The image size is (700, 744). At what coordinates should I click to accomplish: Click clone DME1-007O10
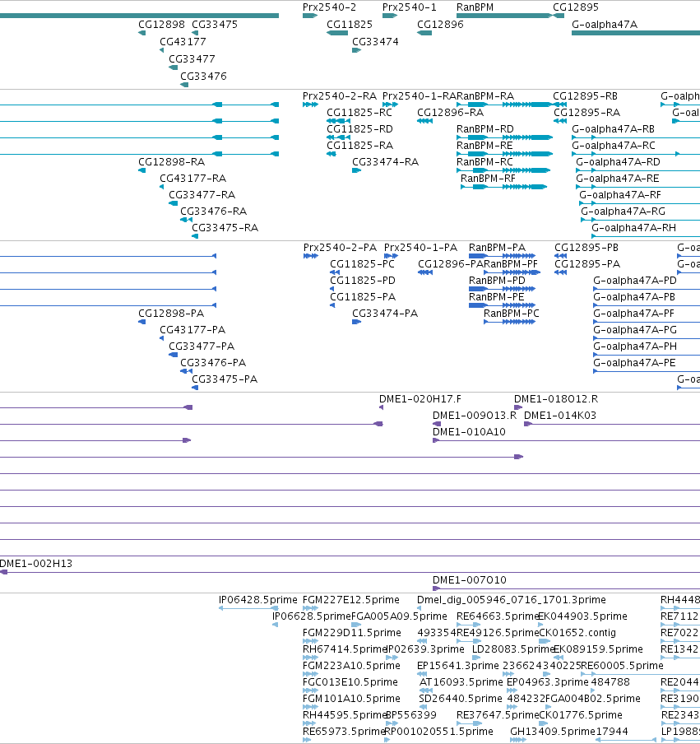point(470,580)
